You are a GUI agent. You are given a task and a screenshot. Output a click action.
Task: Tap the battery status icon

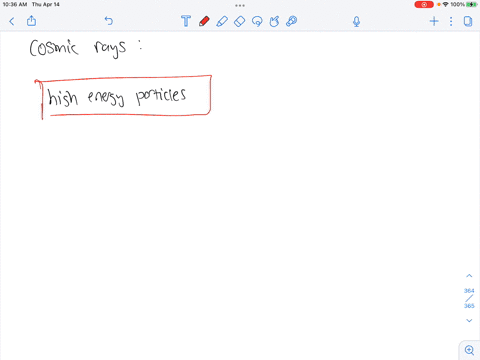pyautogui.click(x=471, y=5)
